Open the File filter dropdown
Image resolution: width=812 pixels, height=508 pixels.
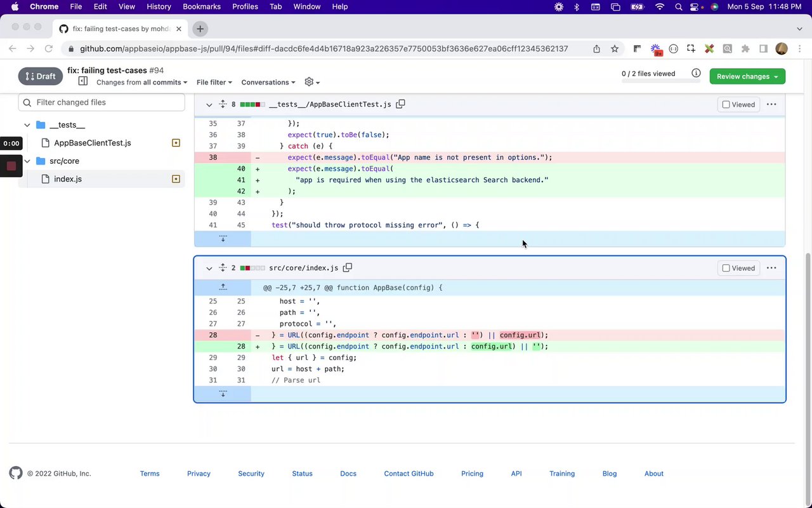(x=214, y=83)
